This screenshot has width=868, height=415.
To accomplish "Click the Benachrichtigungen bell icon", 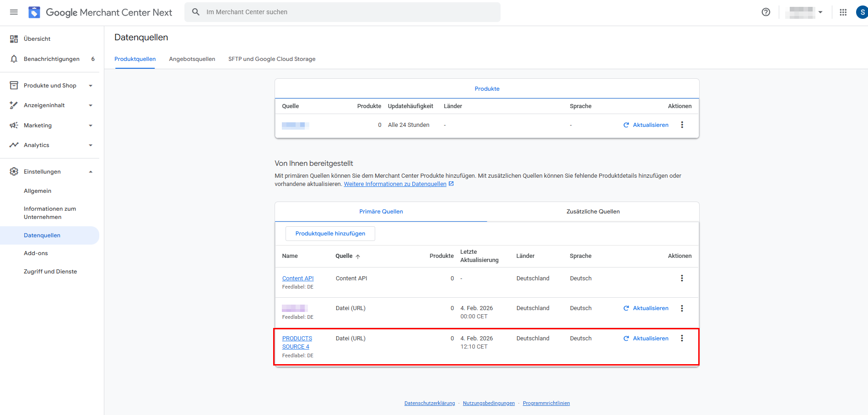I will click(x=14, y=59).
